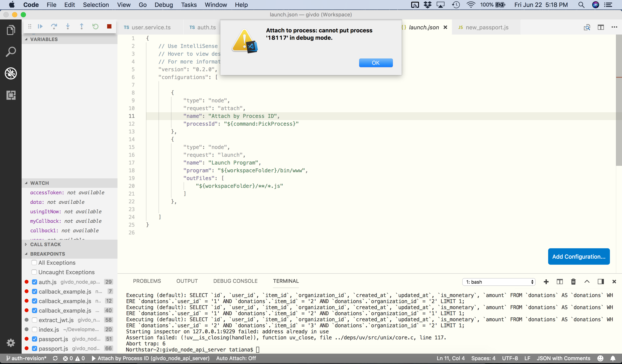Open the Manage gear icon

(x=11, y=343)
